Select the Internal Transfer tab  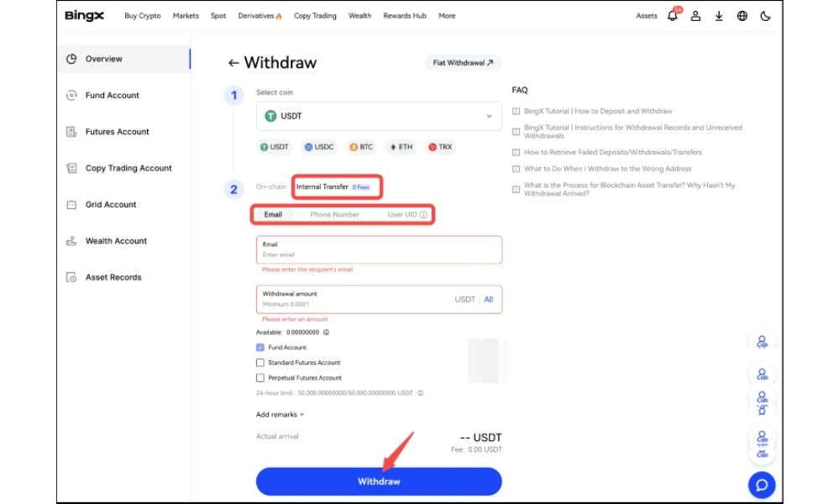(323, 187)
